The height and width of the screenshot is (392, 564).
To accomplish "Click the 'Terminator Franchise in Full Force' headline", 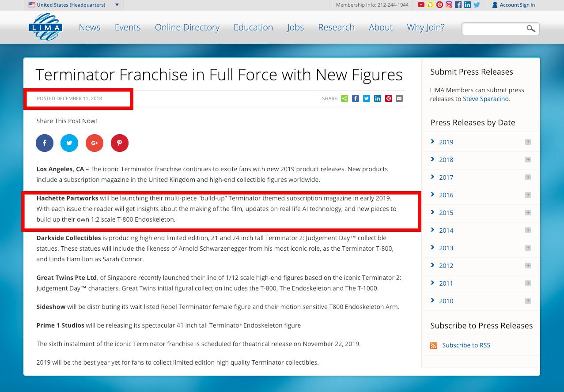I will coord(219,75).
